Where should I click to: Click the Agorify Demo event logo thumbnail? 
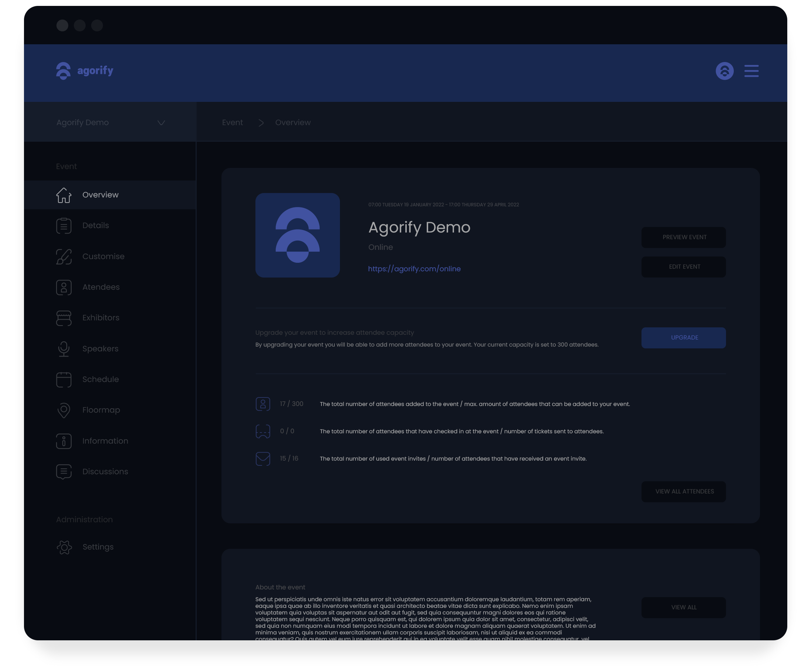pos(297,235)
